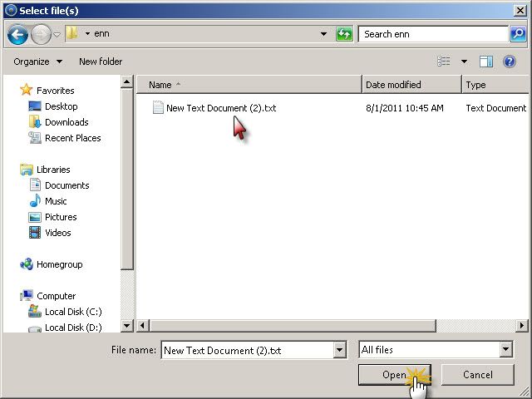Select Homegroup in the navigation pane
The image size is (532, 399).
59,264
